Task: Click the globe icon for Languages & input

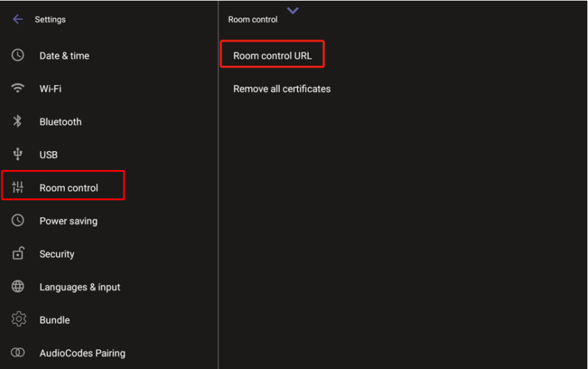Action: pyautogui.click(x=18, y=287)
